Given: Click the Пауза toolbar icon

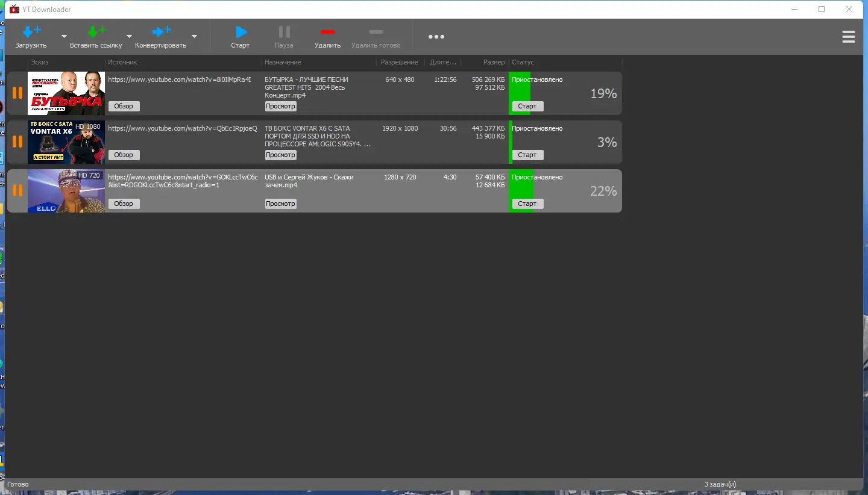Looking at the screenshot, I should pos(284,32).
